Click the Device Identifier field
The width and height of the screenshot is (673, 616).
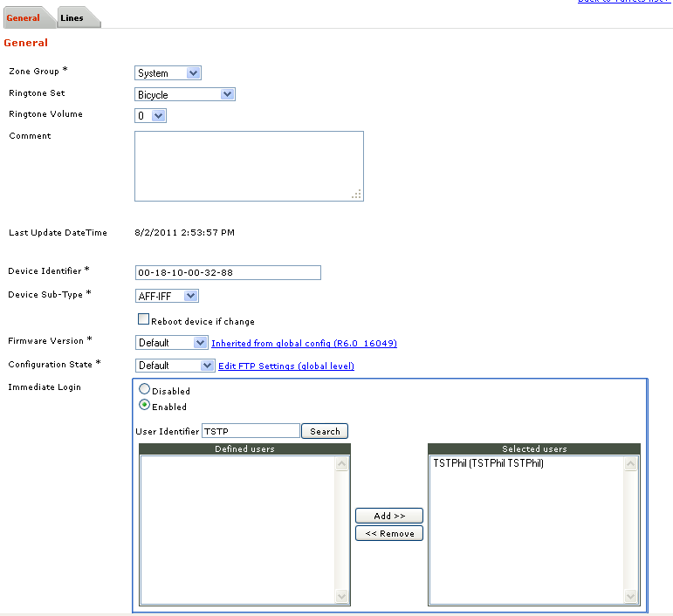pyautogui.click(x=228, y=272)
